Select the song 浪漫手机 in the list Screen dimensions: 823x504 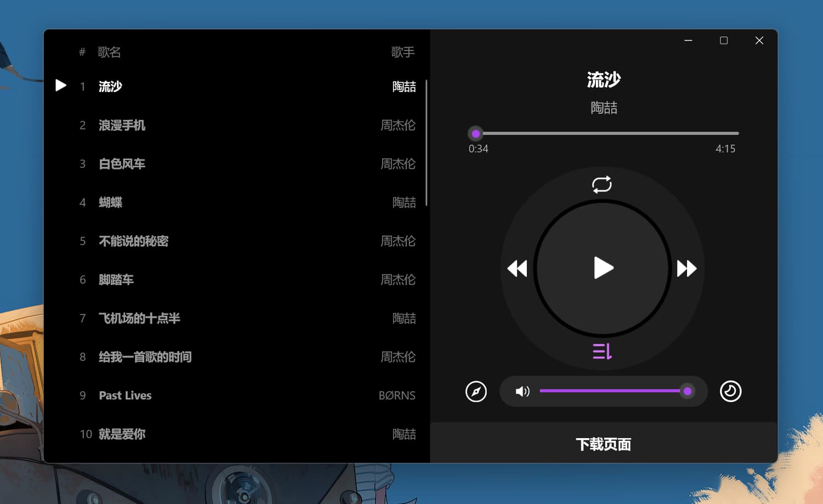point(122,126)
